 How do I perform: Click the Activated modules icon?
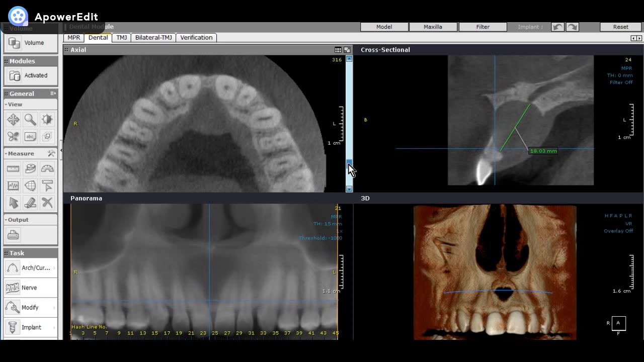pyautogui.click(x=15, y=76)
